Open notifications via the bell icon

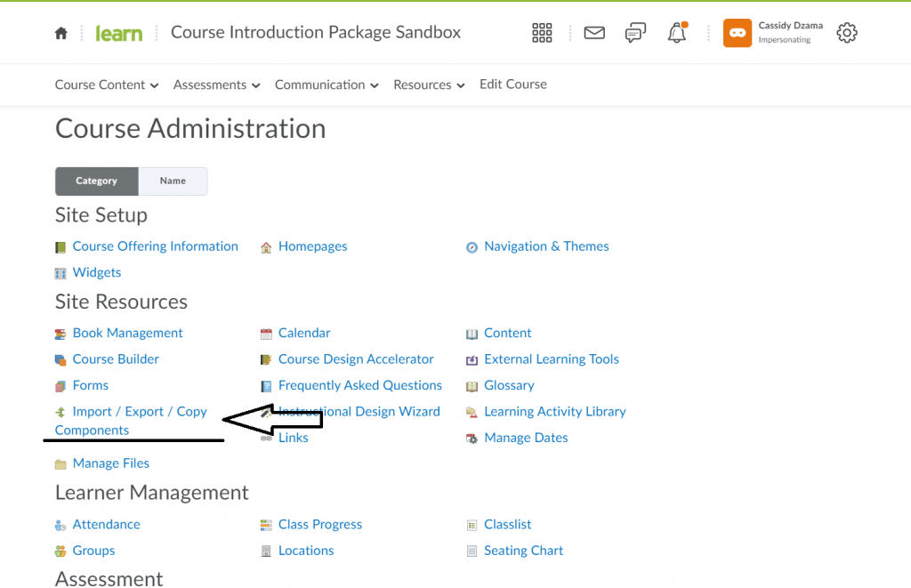click(x=676, y=33)
